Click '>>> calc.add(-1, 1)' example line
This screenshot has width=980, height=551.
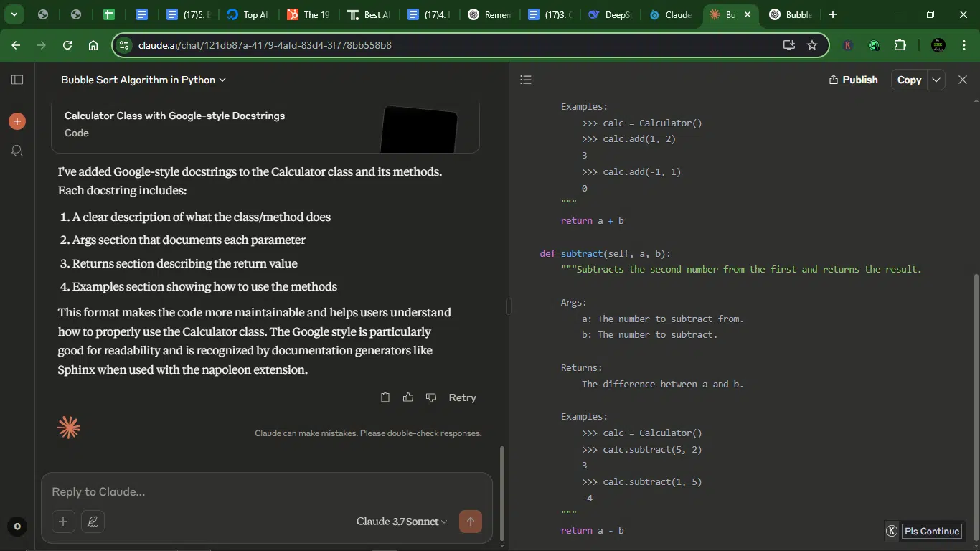[631, 172]
